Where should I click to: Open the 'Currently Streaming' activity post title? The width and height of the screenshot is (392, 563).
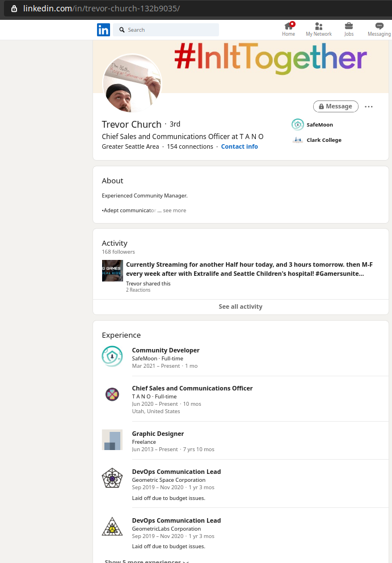click(249, 269)
